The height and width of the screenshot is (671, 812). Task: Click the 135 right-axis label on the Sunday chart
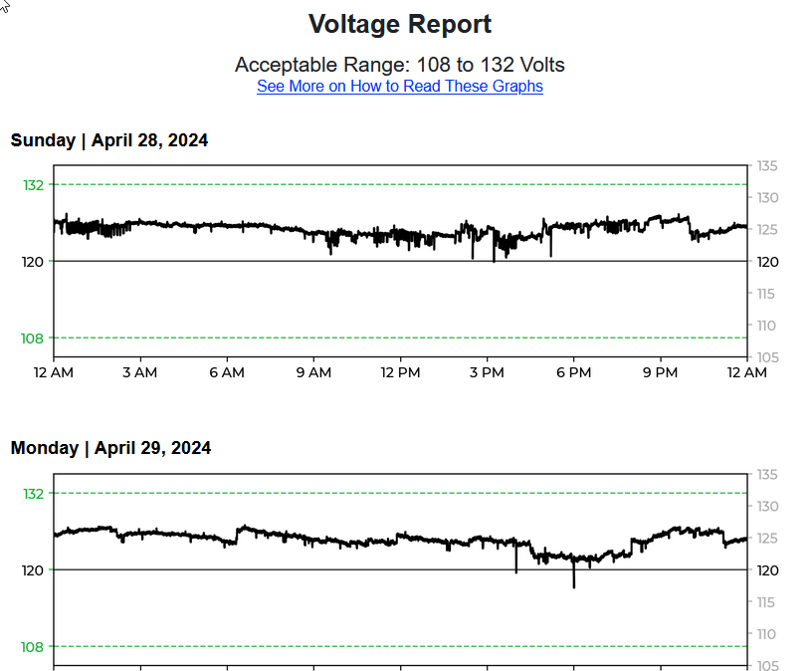coord(767,166)
